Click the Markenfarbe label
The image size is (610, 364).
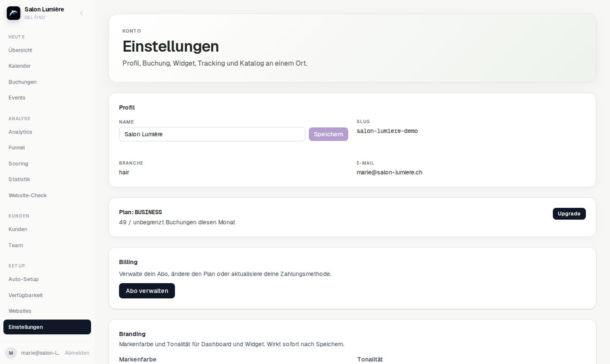click(x=138, y=359)
